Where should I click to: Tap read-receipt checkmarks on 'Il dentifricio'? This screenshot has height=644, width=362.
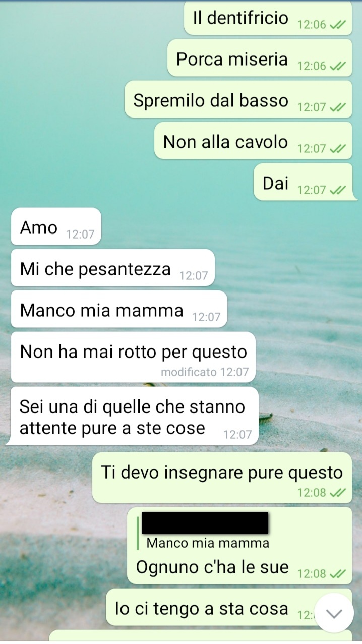click(337, 25)
